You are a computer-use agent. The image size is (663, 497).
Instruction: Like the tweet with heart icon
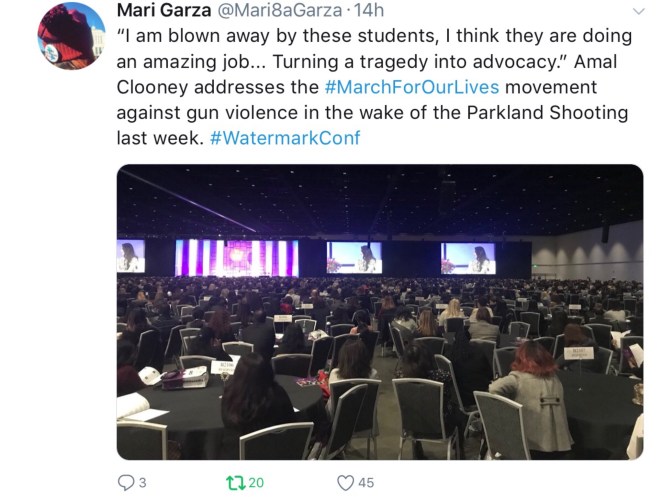345,483
